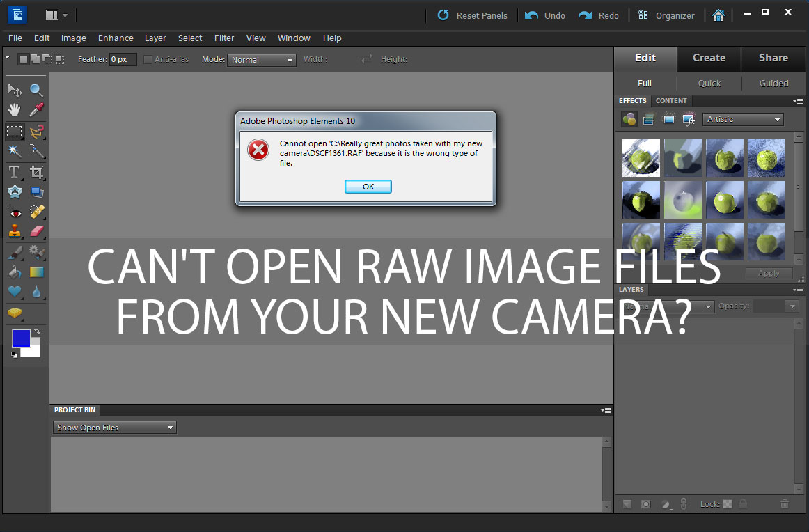Screen dimensions: 809x532
Task: Switch to the Share tab
Action: (773, 58)
